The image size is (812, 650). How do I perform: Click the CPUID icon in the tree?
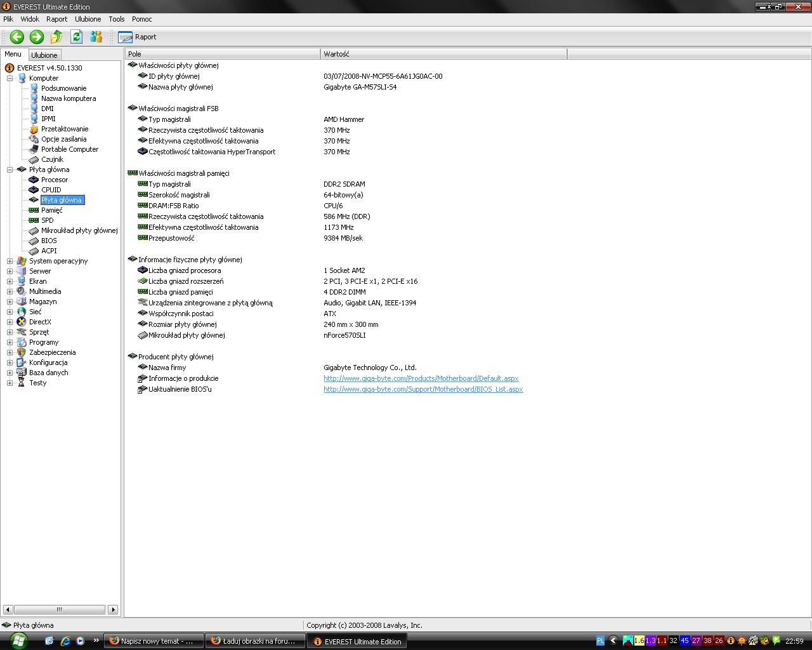pyautogui.click(x=34, y=190)
